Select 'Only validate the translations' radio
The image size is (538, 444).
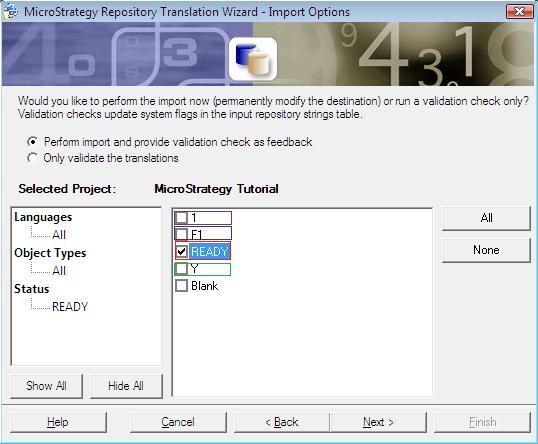pyautogui.click(x=32, y=158)
